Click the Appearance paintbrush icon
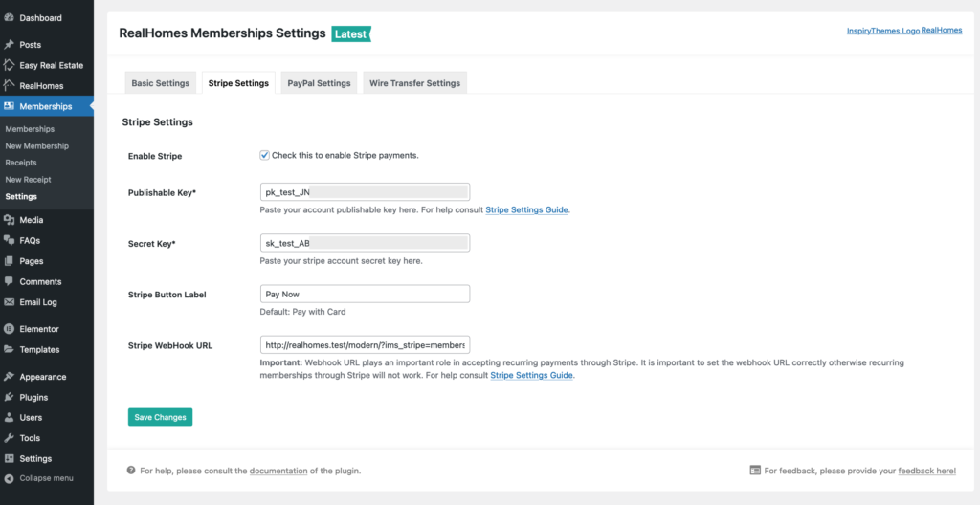 (x=9, y=376)
